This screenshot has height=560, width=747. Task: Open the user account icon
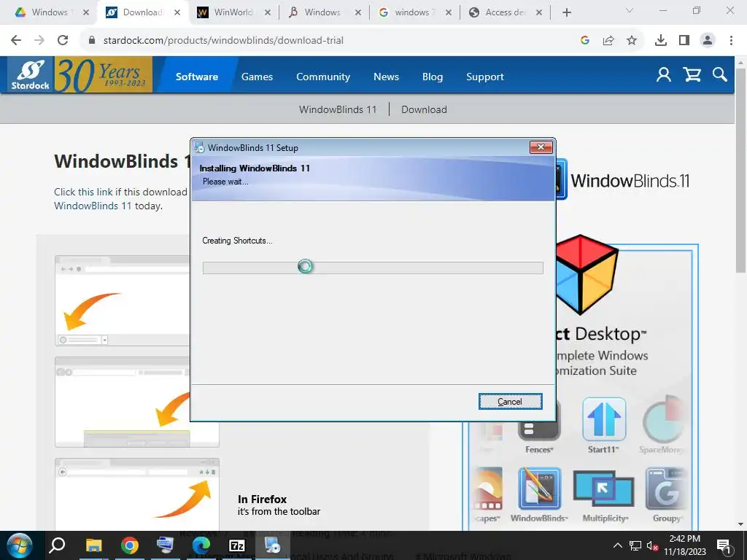[664, 75]
